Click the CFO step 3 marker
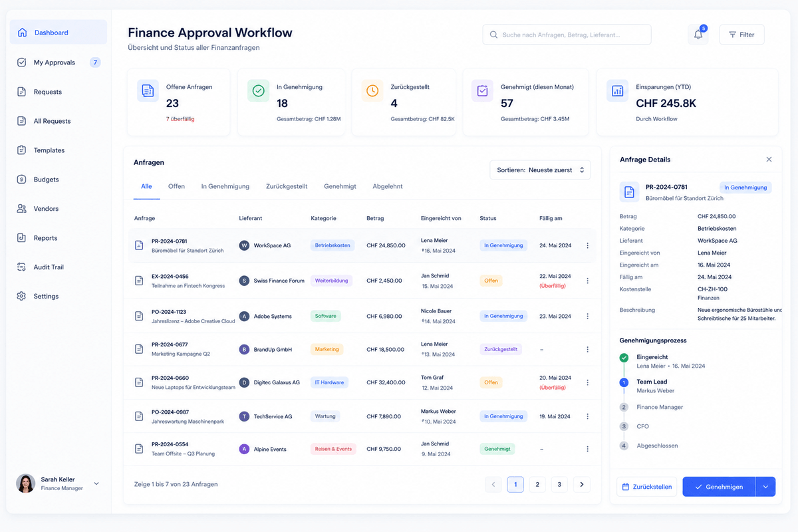This screenshot has width=798, height=532. [x=624, y=426]
